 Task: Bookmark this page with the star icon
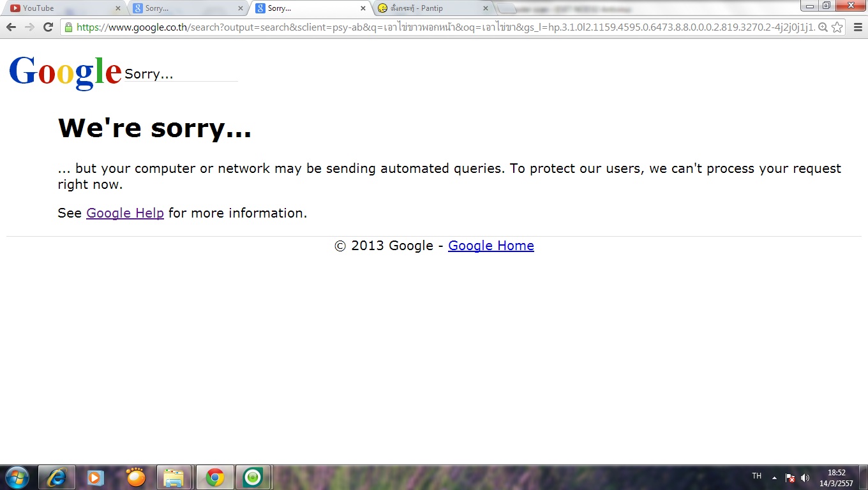click(x=837, y=27)
